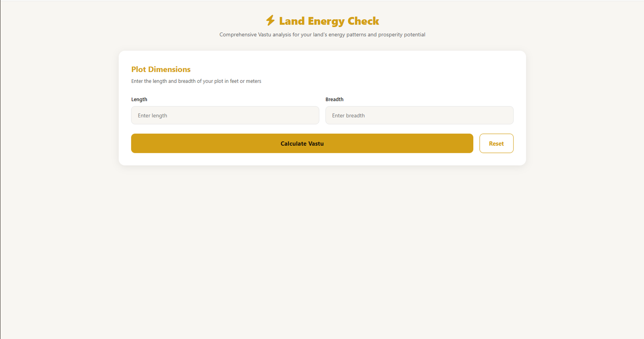This screenshot has height=339, width=644.
Task: Select the Plot Dimensions heading
Action: tap(161, 70)
